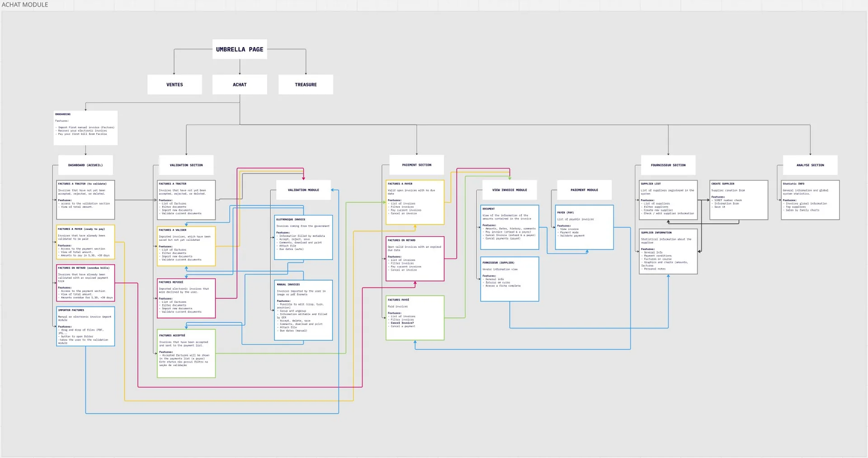Click the VIEW INVOICE MODULE header box
Screen dimensions: 868x458
click(x=509, y=190)
